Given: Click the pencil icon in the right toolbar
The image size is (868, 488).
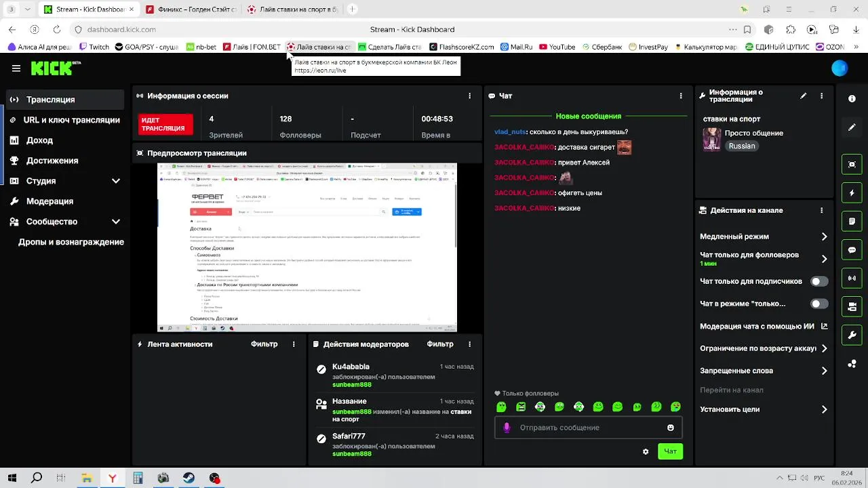Looking at the screenshot, I should (852, 127).
